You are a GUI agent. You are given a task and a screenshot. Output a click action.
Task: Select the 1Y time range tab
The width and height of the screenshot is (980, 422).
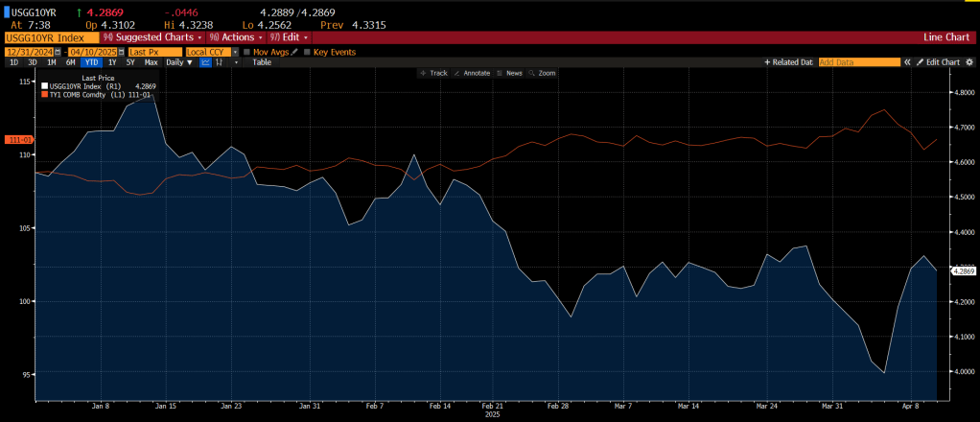pos(112,61)
